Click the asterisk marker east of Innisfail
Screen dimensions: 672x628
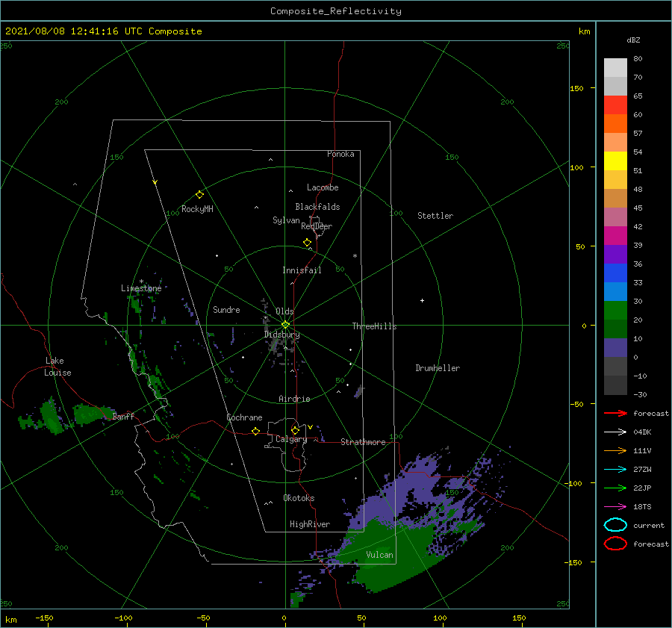355,256
